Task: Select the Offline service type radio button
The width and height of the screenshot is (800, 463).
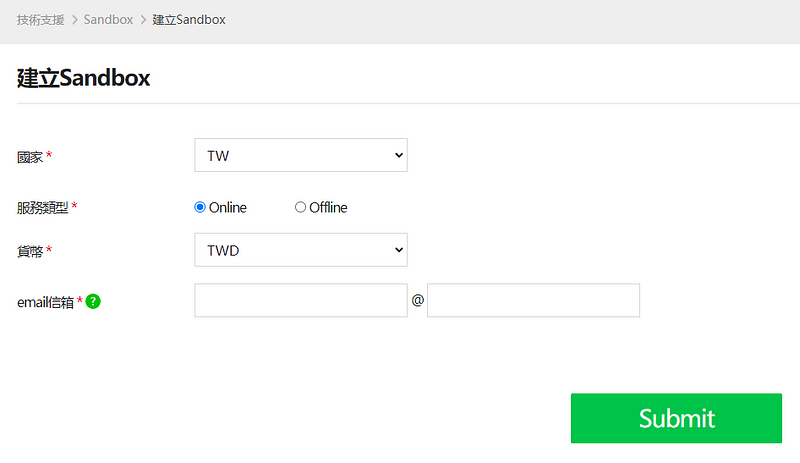Action: 300,208
